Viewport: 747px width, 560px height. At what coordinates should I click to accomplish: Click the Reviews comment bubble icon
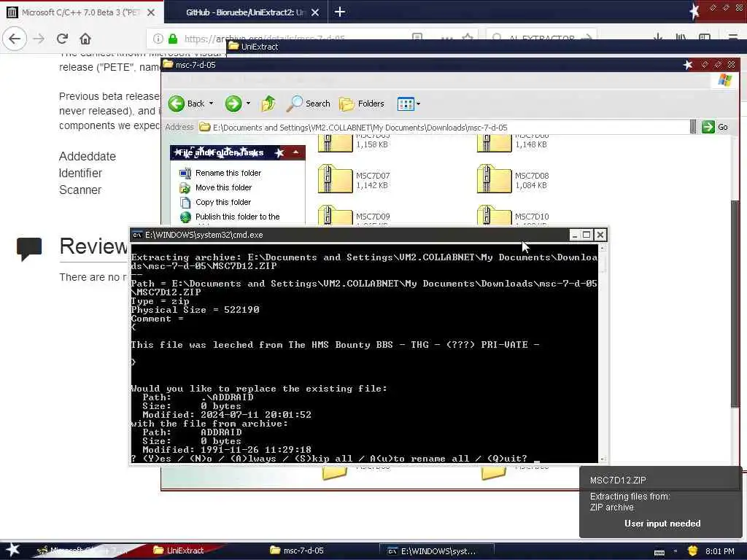pyautogui.click(x=29, y=249)
